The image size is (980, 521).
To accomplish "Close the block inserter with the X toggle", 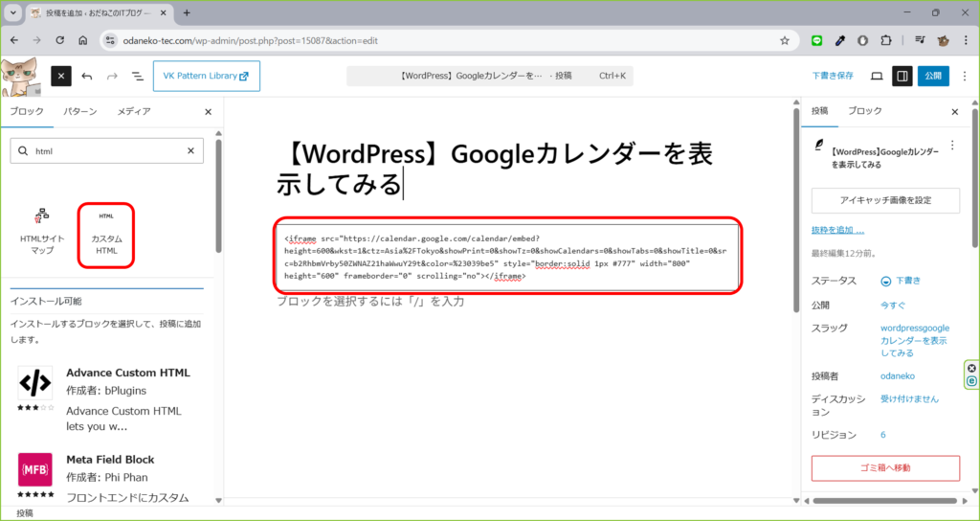I will click(61, 77).
